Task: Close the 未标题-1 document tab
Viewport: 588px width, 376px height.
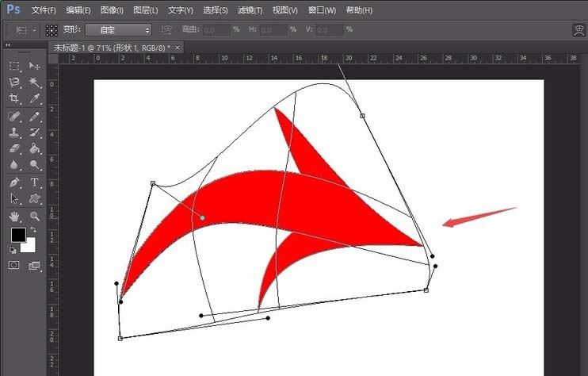Action: click(x=178, y=48)
